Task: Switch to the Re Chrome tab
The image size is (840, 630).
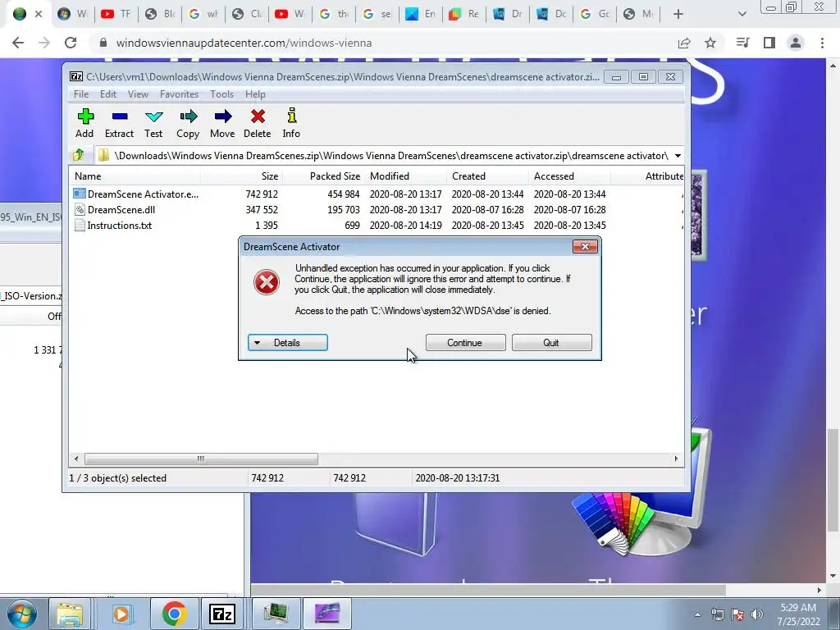Action: click(464, 14)
